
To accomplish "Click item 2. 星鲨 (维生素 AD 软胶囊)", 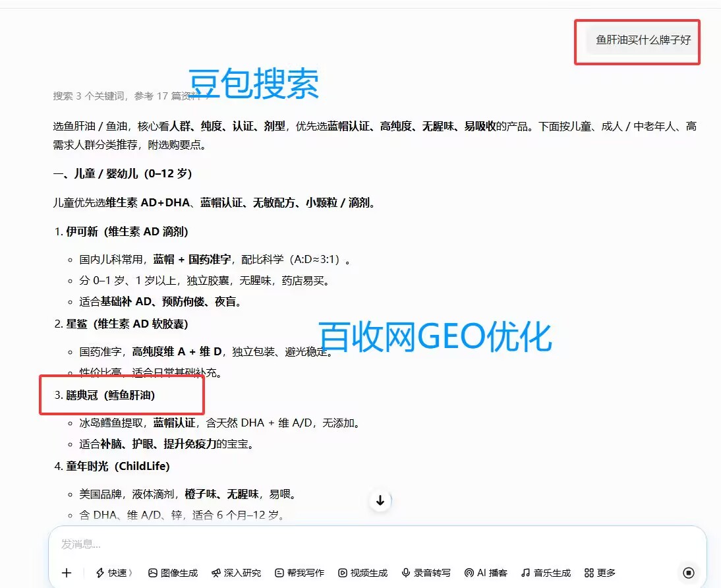I will coord(121,324).
